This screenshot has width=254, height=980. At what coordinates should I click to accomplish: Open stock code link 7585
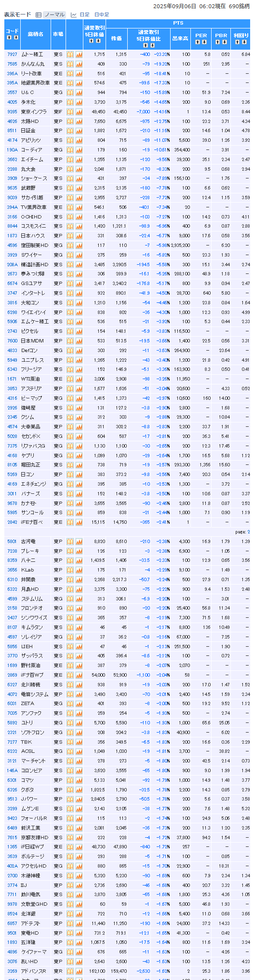pyautogui.click(x=13, y=64)
